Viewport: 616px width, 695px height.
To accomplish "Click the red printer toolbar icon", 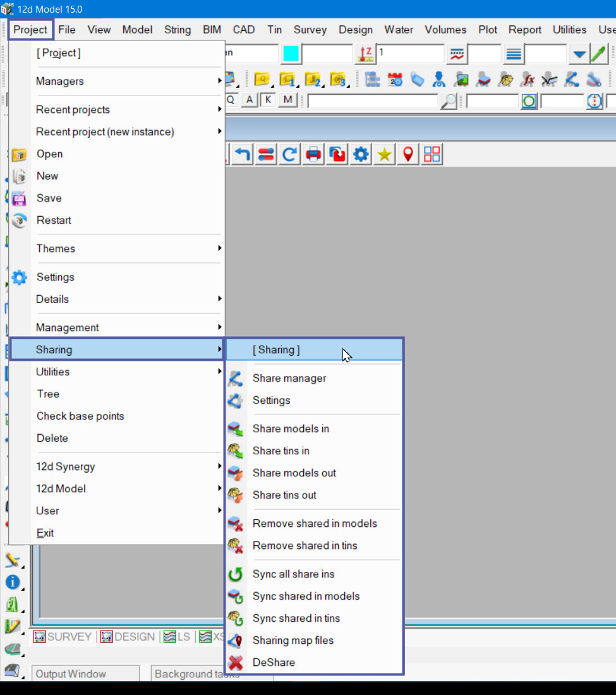I will (x=313, y=154).
